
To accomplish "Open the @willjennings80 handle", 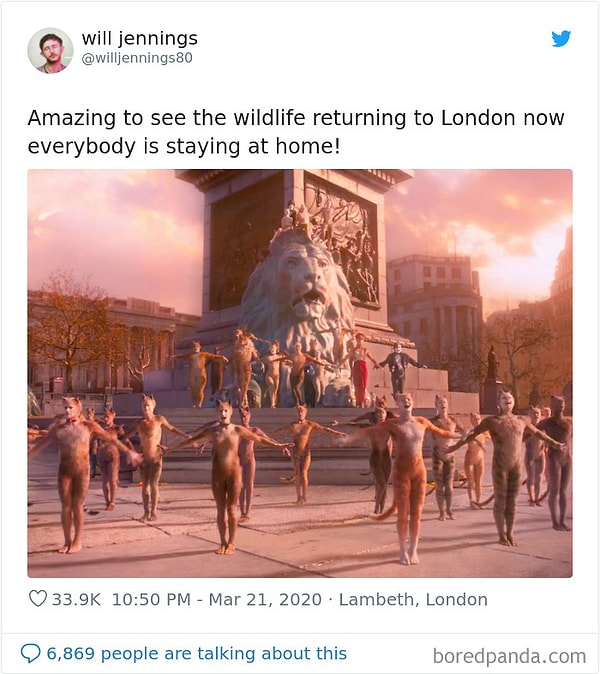I will (137, 58).
